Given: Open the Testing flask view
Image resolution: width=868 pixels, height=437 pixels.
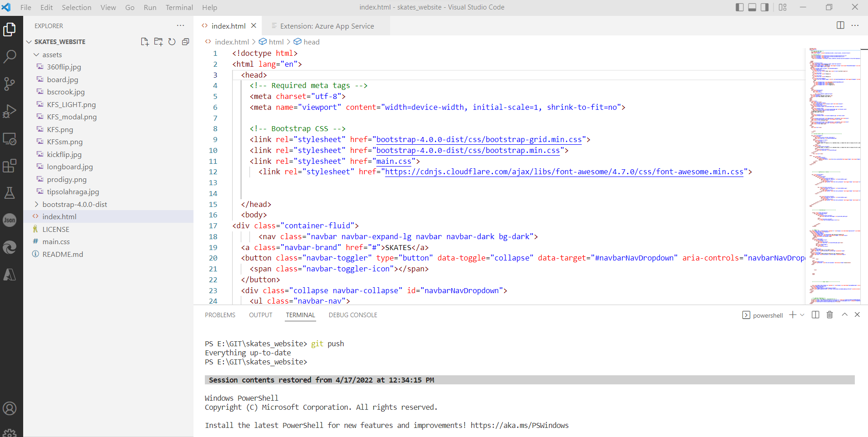Looking at the screenshot, I should point(10,193).
